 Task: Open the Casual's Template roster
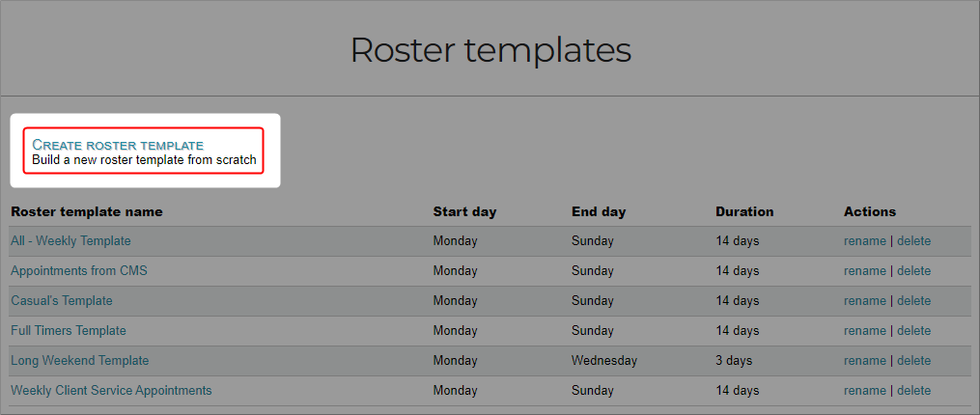coord(61,300)
